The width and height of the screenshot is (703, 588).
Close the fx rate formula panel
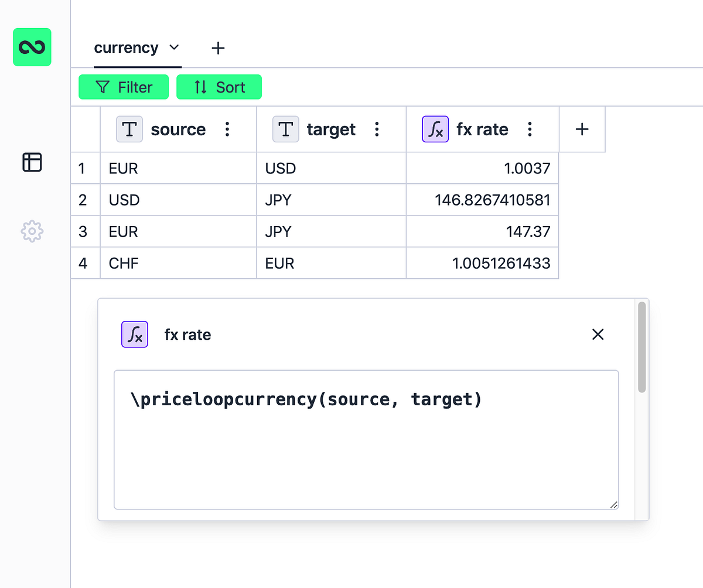[x=598, y=334]
